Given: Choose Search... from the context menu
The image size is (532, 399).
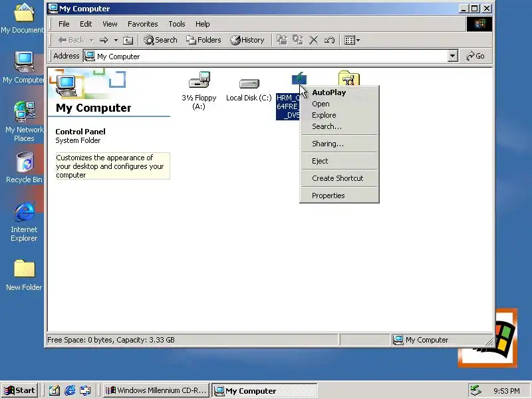Looking at the screenshot, I should pos(339,126).
